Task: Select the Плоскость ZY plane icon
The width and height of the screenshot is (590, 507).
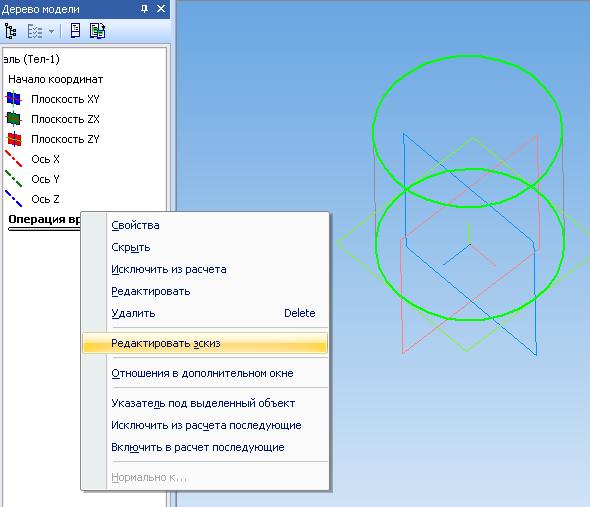Action: point(14,139)
